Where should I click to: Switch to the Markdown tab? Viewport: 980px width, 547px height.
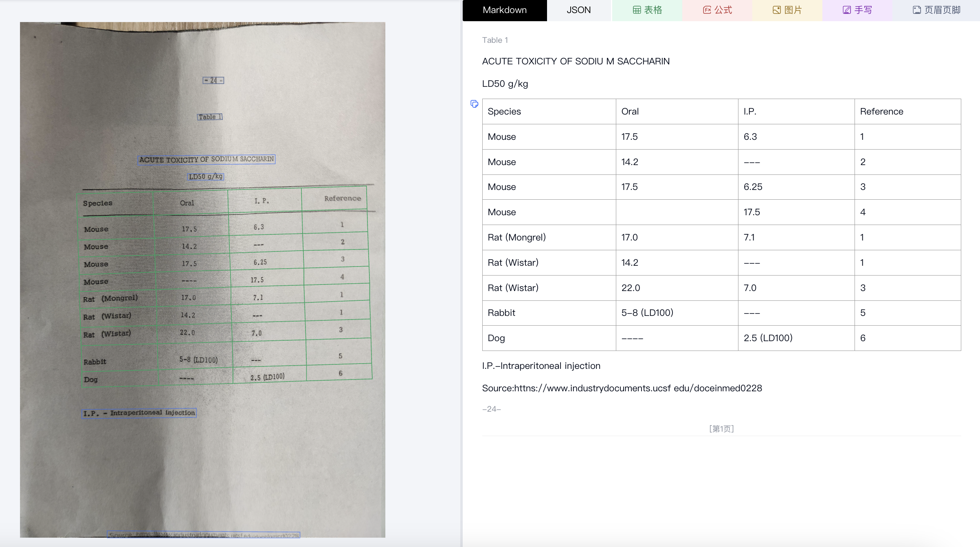point(504,10)
